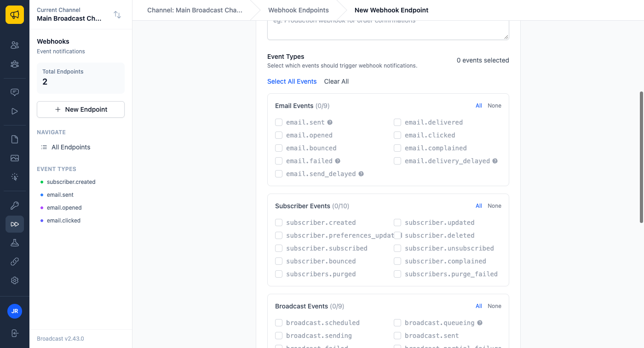Open the flask icon in the sidebar

pos(15,243)
